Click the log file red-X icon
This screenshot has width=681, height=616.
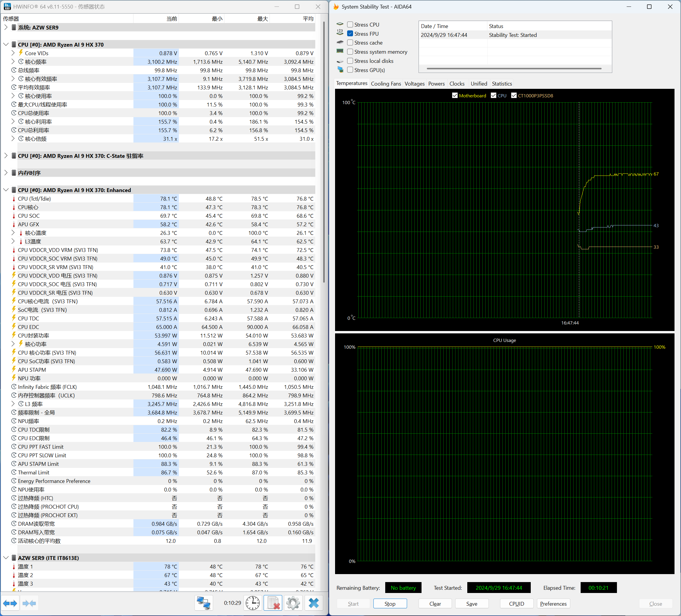point(272,603)
